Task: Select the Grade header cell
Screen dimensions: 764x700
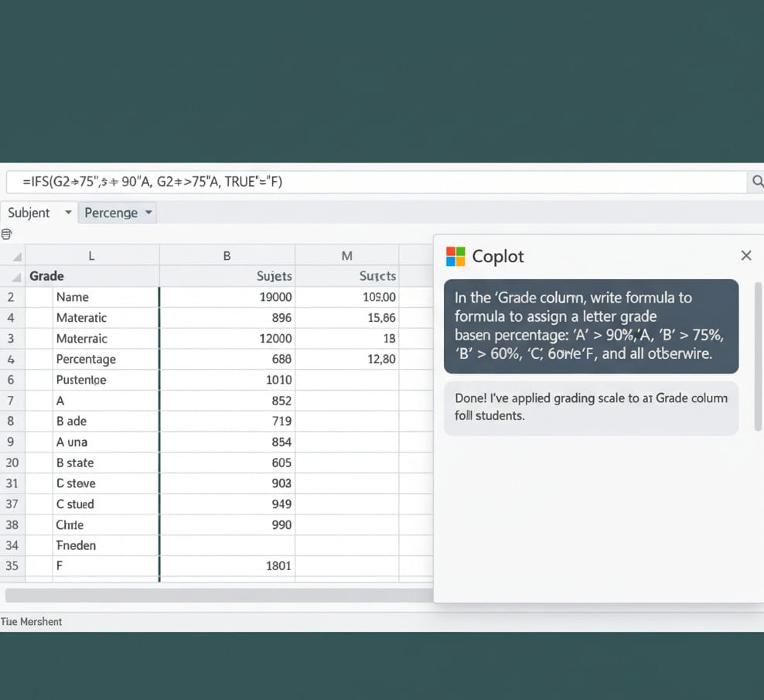Action: pos(46,276)
